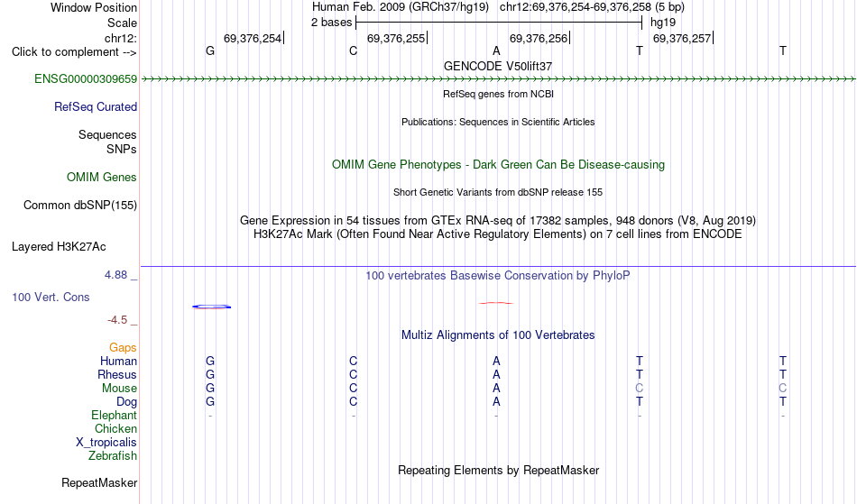The image size is (857, 504).
Task: Click the 4.88 conservation scale value
Action: click(x=115, y=275)
